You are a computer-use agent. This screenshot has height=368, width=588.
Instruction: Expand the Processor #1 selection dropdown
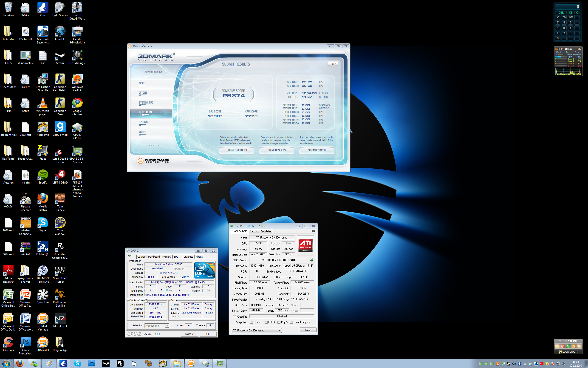[167, 326]
